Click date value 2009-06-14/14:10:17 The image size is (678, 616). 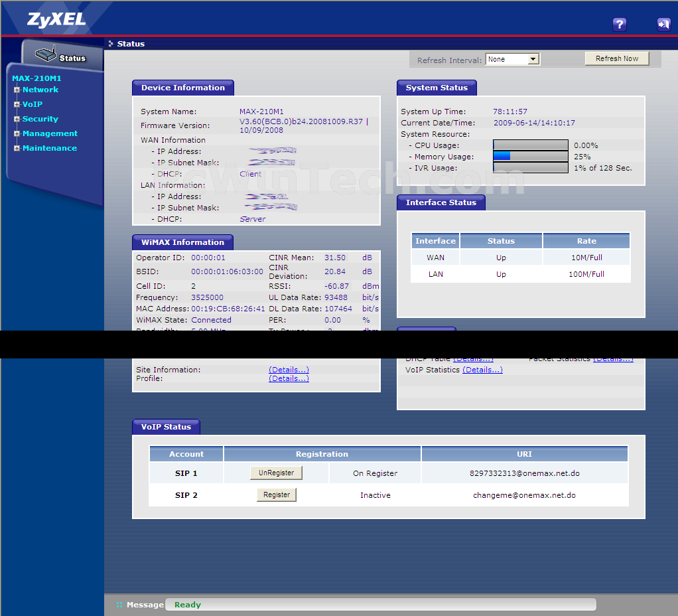(x=535, y=123)
